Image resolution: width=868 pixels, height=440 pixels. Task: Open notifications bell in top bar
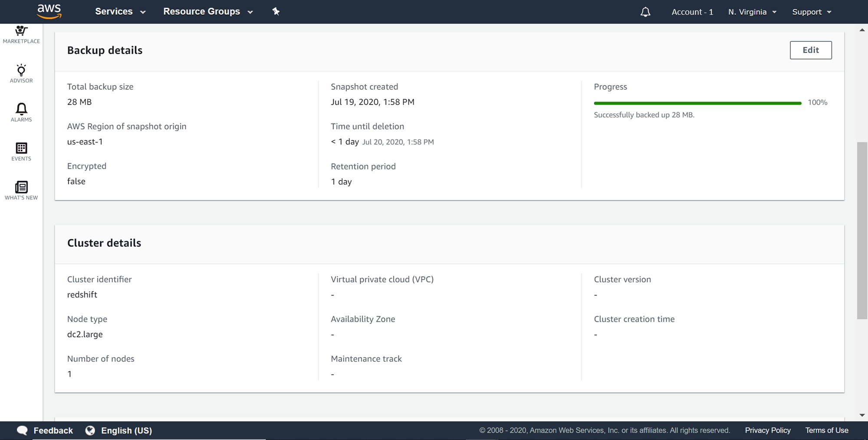(x=645, y=12)
